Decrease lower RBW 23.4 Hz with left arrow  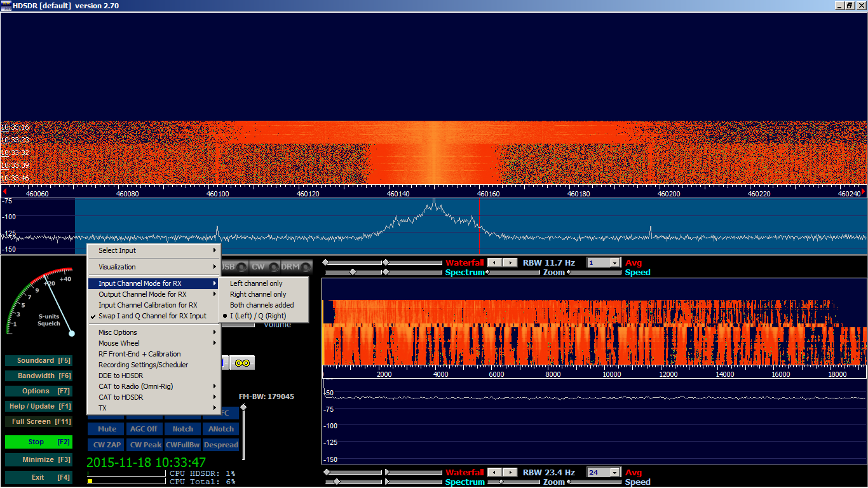click(495, 472)
